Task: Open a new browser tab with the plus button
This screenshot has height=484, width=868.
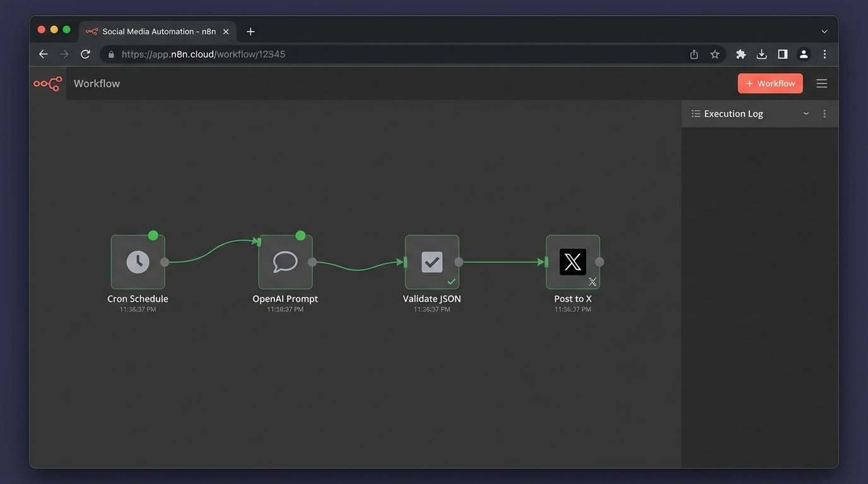Action: pyautogui.click(x=250, y=31)
